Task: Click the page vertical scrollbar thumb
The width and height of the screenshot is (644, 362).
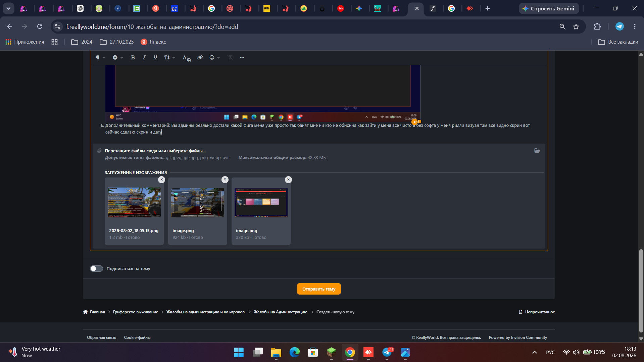Action: [641, 291]
